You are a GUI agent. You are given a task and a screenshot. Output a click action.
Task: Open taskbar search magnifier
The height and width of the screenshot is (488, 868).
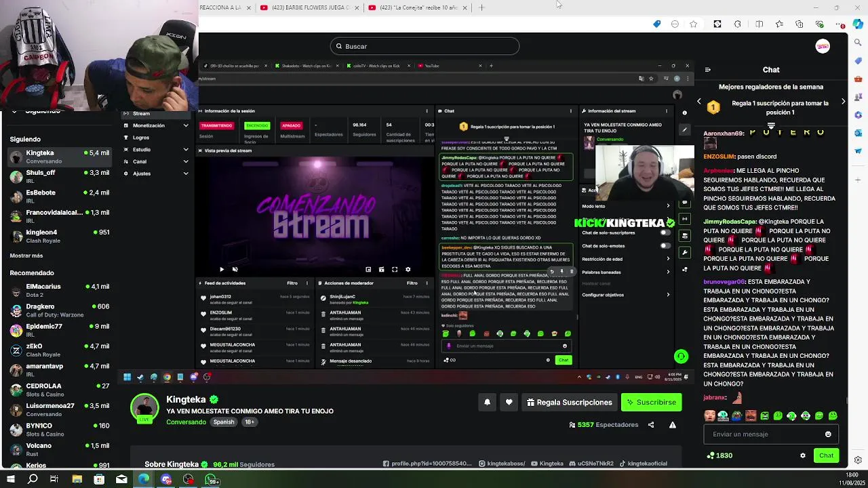[x=33, y=480]
